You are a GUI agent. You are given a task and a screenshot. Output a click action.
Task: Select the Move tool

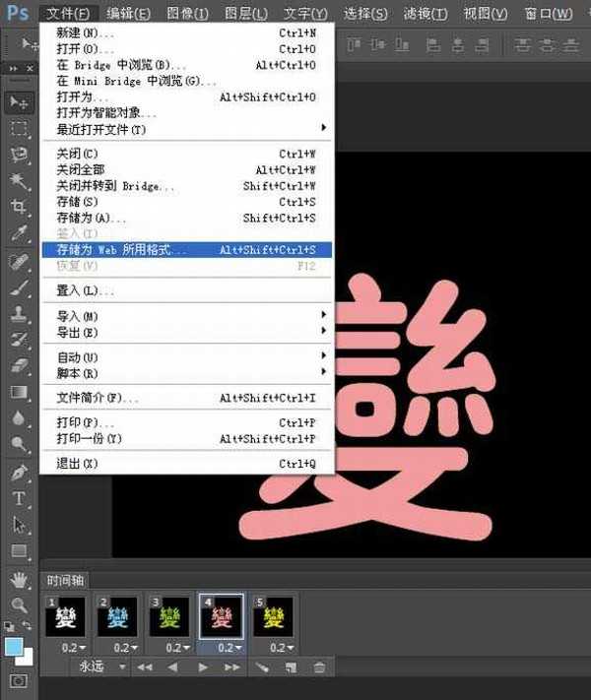coord(18,102)
